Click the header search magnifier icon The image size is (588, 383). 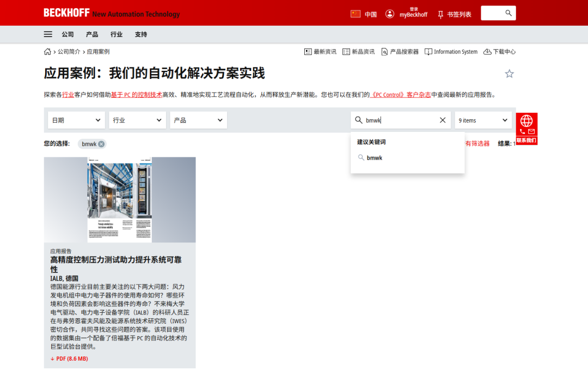[509, 13]
